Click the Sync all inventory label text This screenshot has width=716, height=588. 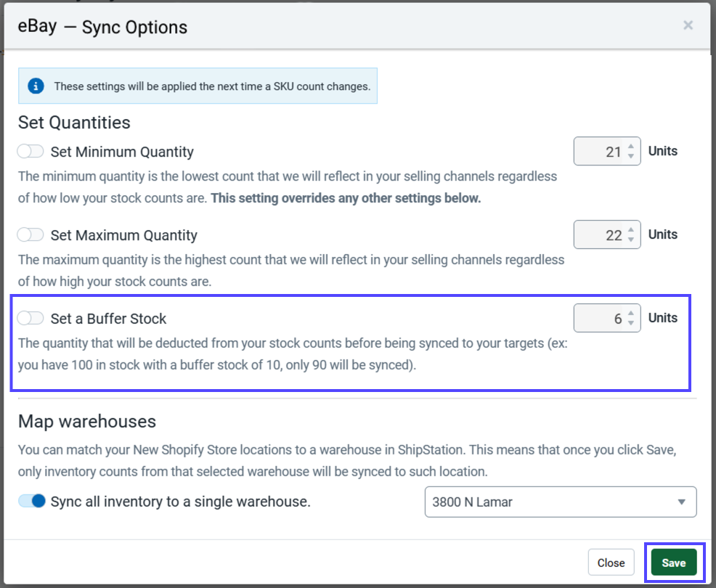pos(180,502)
